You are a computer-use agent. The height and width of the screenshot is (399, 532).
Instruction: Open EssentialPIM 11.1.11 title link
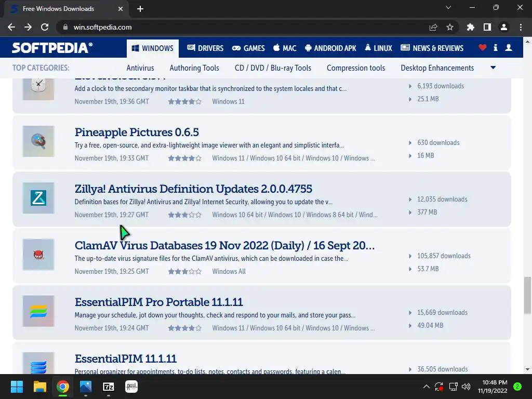tap(126, 359)
